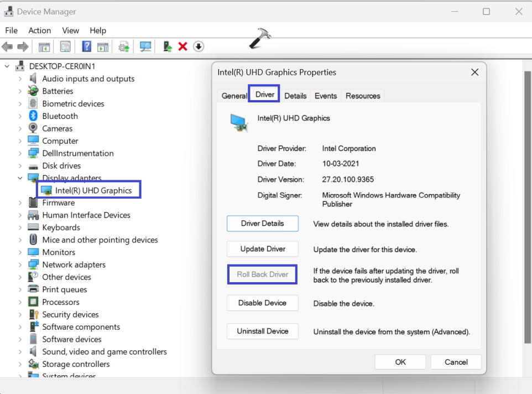Collapse the Display adapters node
532x394 pixels.
coord(20,178)
